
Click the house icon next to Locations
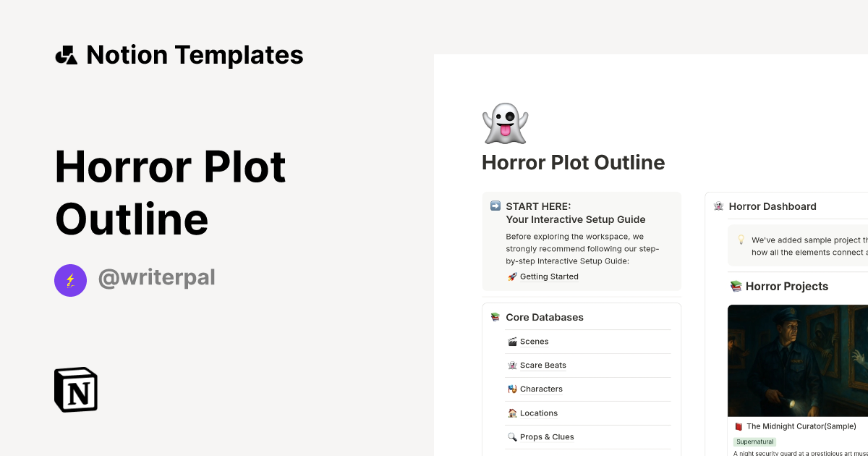[x=512, y=413]
